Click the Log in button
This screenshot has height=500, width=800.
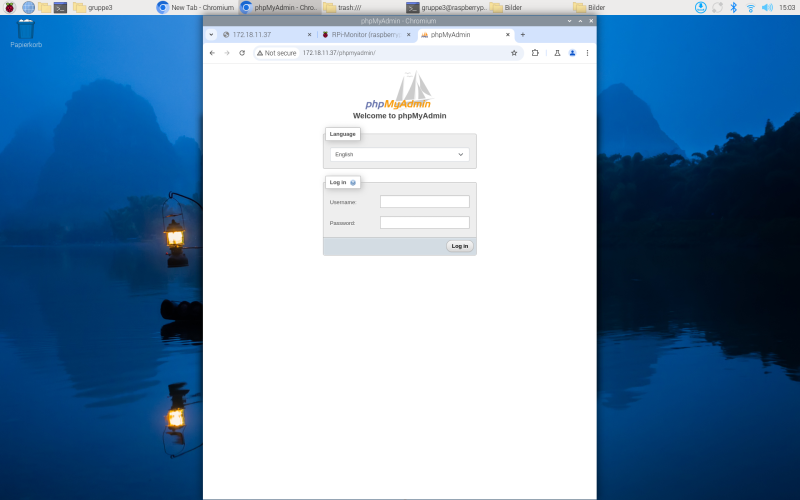(460, 246)
